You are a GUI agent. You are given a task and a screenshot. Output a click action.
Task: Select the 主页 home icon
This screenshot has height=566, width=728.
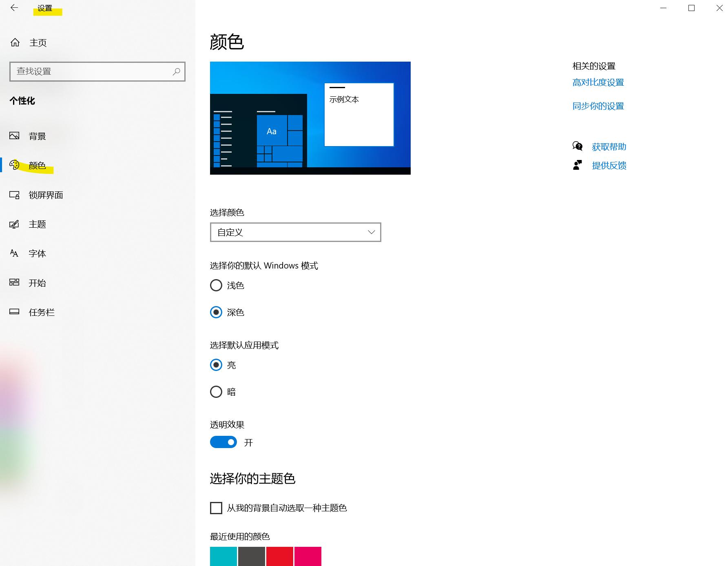pos(15,42)
